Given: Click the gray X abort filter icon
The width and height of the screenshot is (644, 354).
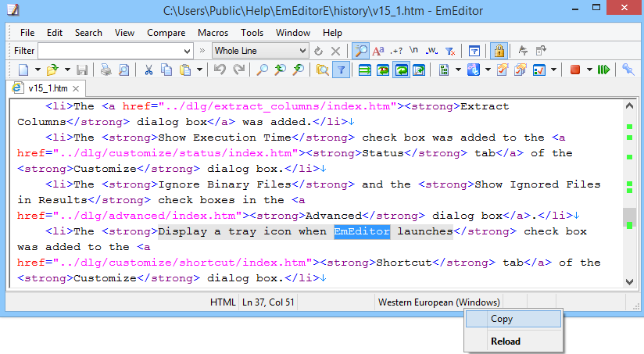Looking at the screenshot, I should click(x=335, y=51).
